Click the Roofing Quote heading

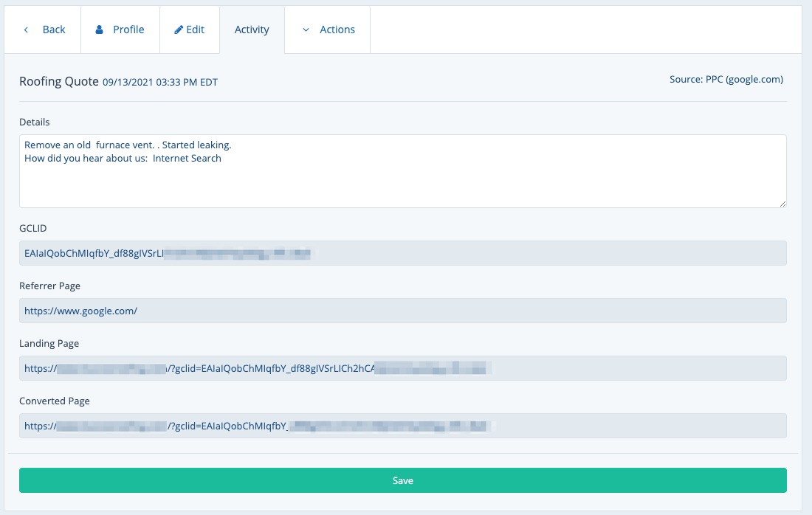[58, 81]
